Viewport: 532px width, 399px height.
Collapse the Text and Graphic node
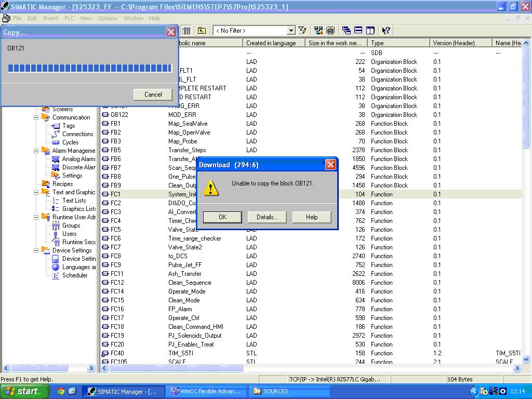point(36,192)
